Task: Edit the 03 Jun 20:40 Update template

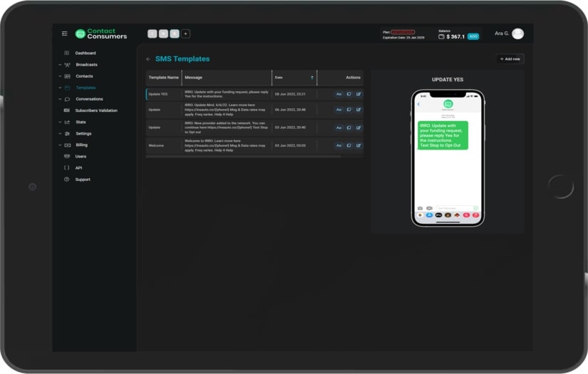Action: 359,128
